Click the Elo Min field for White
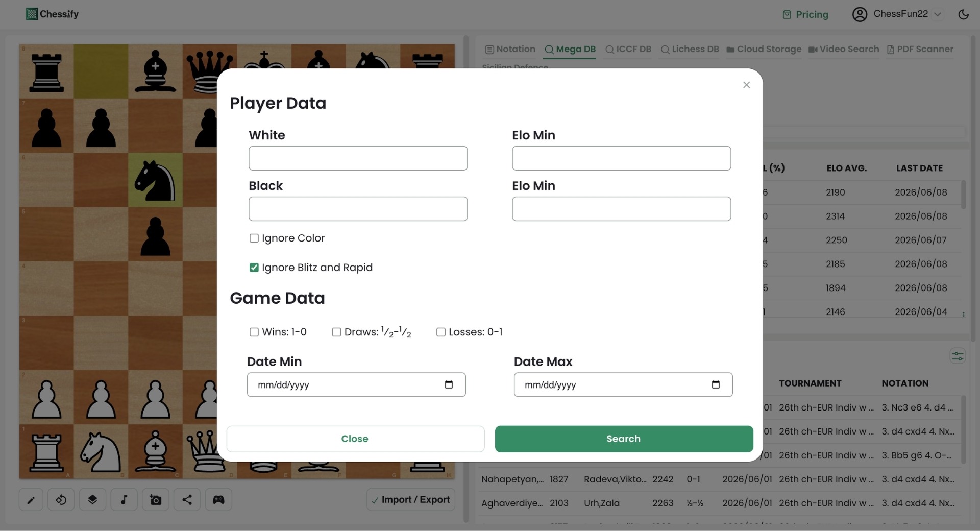Image resolution: width=980 pixels, height=531 pixels. (621, 158)
